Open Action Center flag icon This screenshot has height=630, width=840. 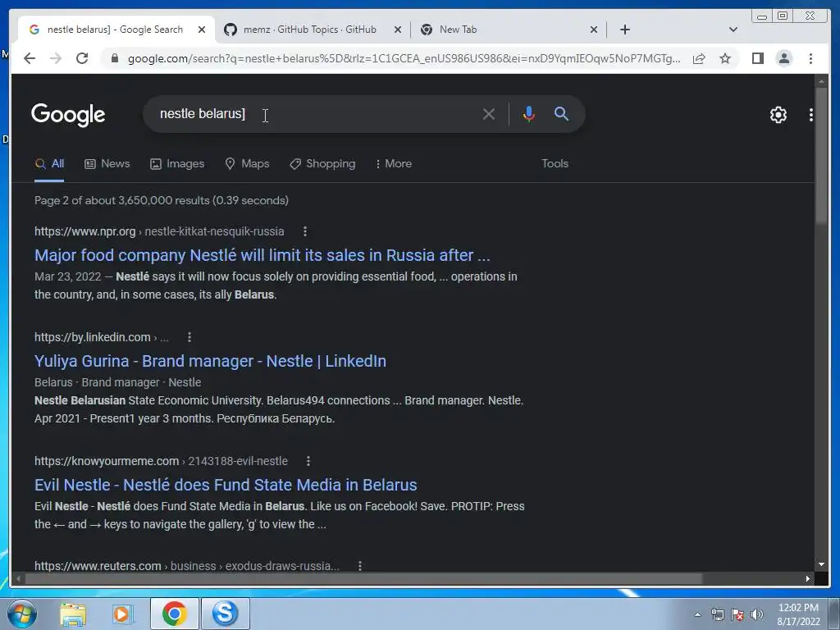[x=737, y=614]
